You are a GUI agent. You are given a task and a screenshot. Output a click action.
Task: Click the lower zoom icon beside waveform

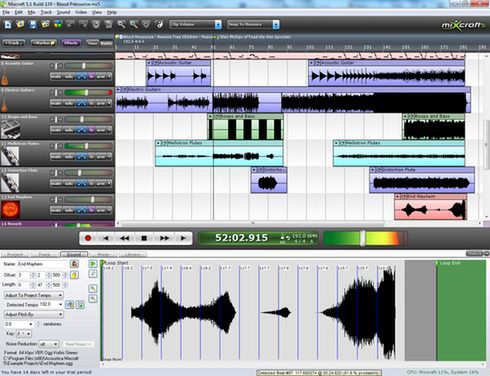tap(93, 299)
